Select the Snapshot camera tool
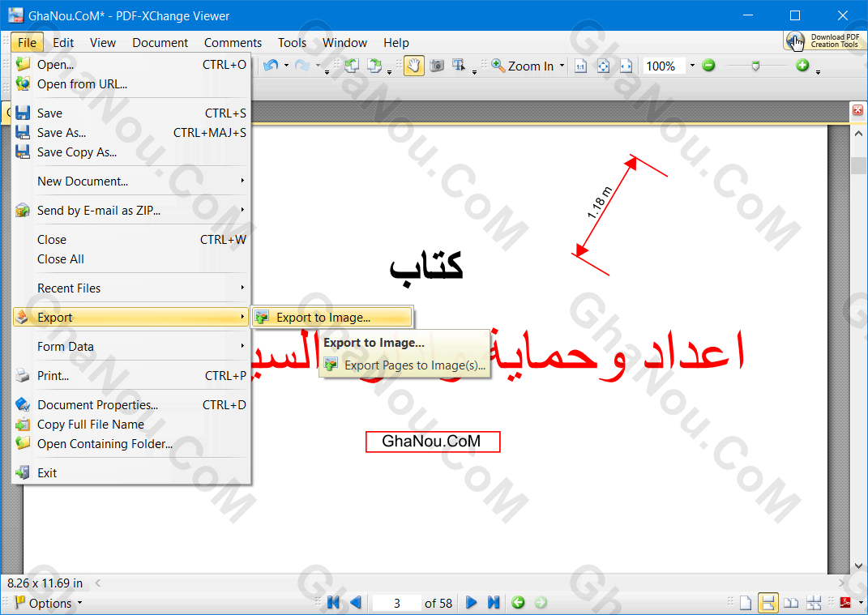The width and height of the screenshot is (868, 615). pyautogui.click(x=437, y=66)
